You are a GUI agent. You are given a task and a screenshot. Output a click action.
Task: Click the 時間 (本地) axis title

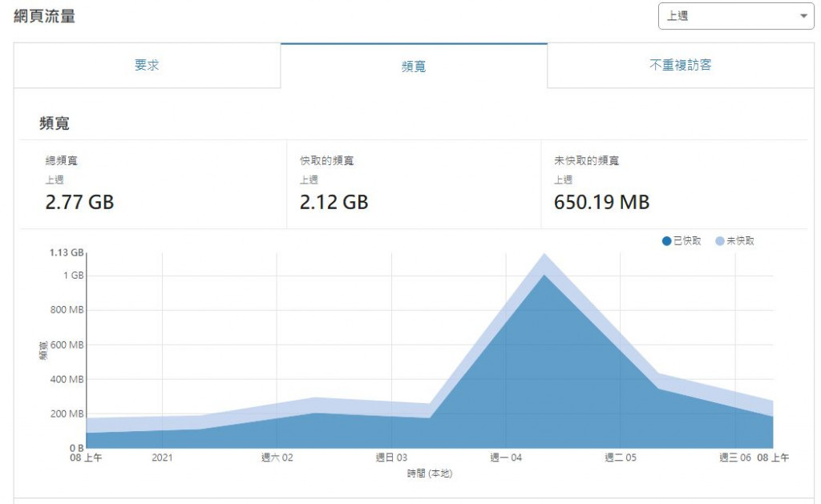pyautogui.click(x=430, y=473)
